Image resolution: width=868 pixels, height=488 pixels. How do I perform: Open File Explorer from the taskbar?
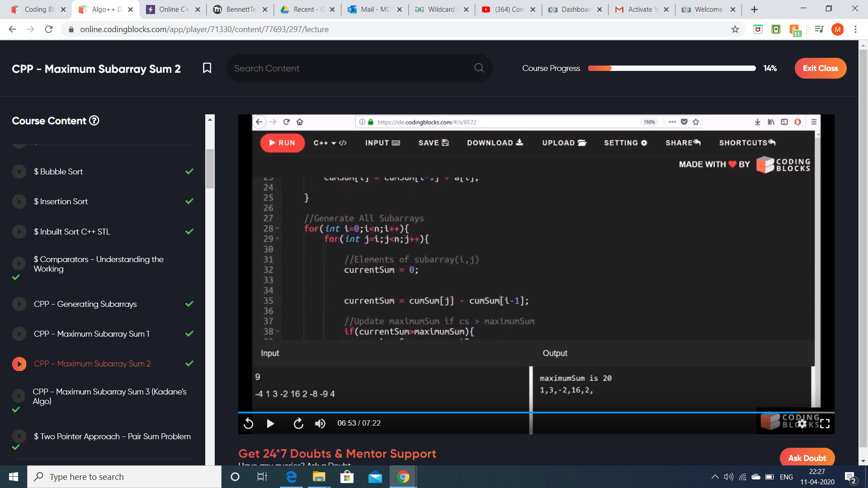[x=319, y=477]
